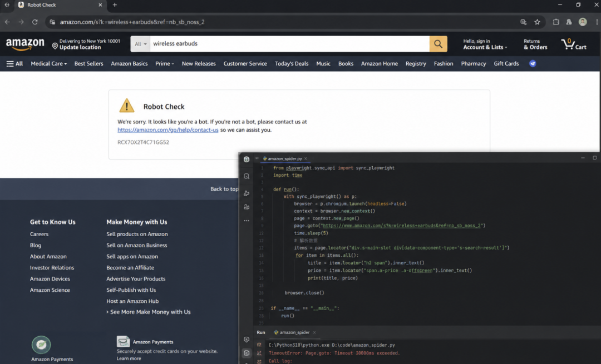
Task: Follow the amazon.com/gp/help/contact-us link
Action: click(x=168, y=129)
